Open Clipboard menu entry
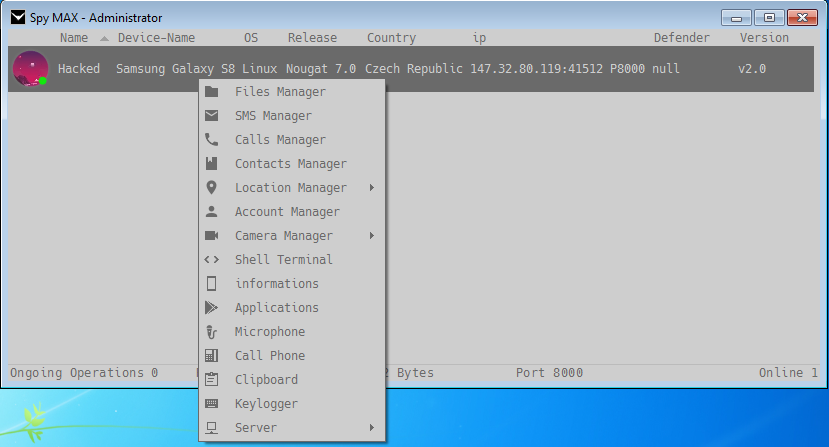The width and height of the screenshot is (829, 447). 292,379
